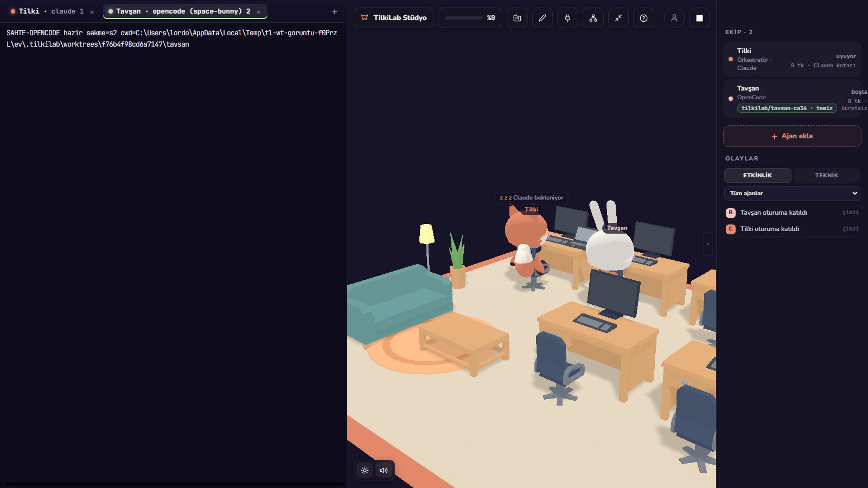Close the Tilki claude 1 tab
The image size is (868, 488).
(x=92, y=12)
